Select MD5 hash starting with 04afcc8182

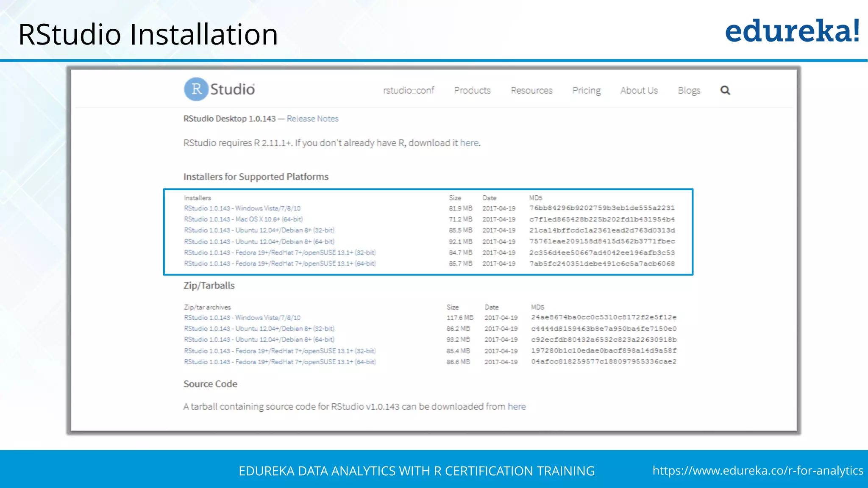(604, 362)
